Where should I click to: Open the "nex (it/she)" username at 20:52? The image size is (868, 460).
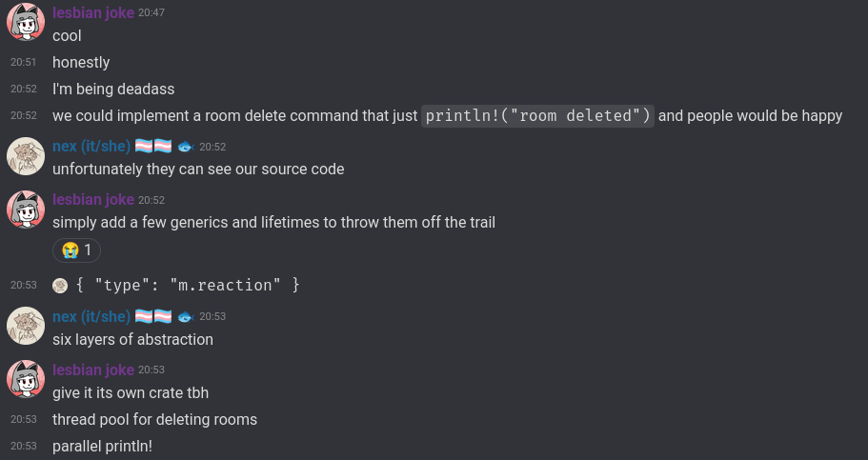point(91,147)
